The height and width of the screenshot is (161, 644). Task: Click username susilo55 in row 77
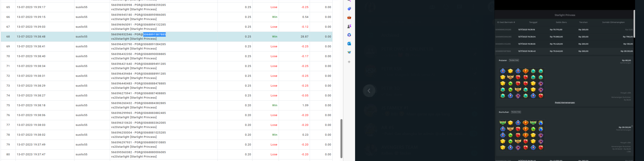pos(81,125)
